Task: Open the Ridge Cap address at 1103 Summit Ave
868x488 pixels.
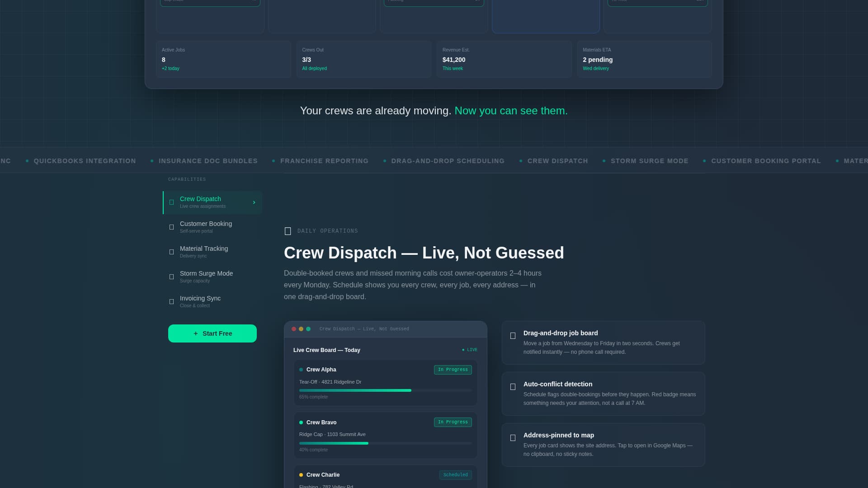Action: 332,434
